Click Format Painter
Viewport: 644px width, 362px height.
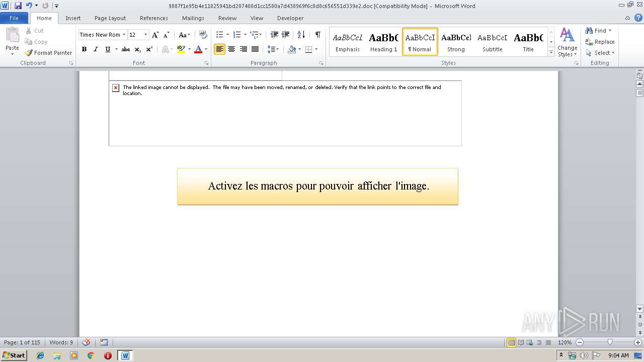[48, 53]
